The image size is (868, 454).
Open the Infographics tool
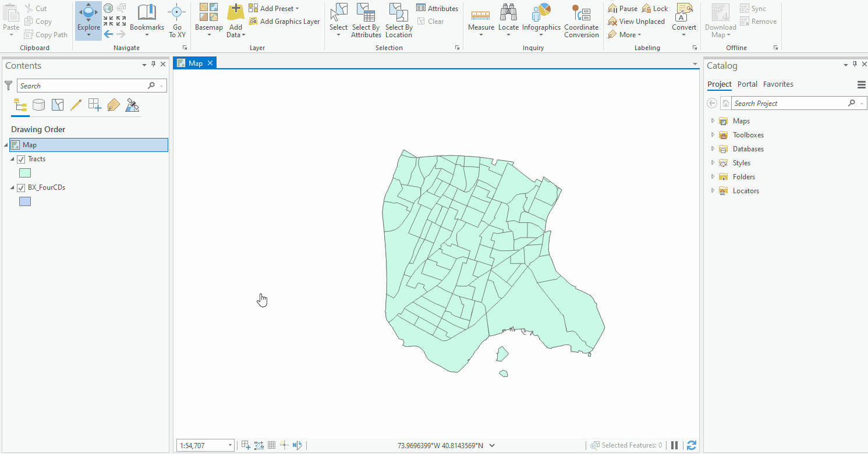point(541,20)
